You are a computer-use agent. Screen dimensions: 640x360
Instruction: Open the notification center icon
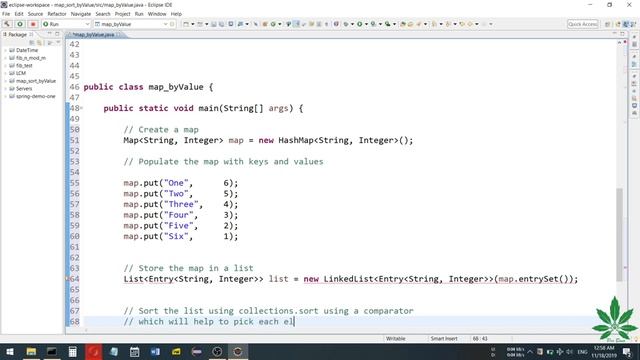click(627, 351)
